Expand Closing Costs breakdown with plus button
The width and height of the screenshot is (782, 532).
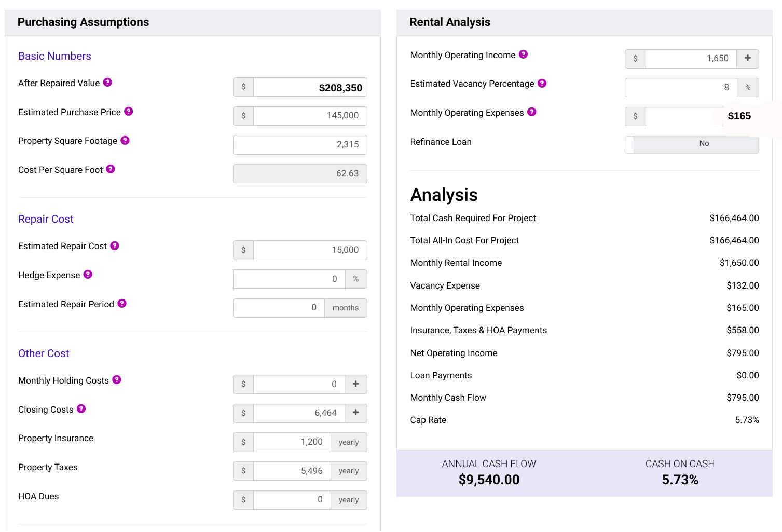(355, 413)
